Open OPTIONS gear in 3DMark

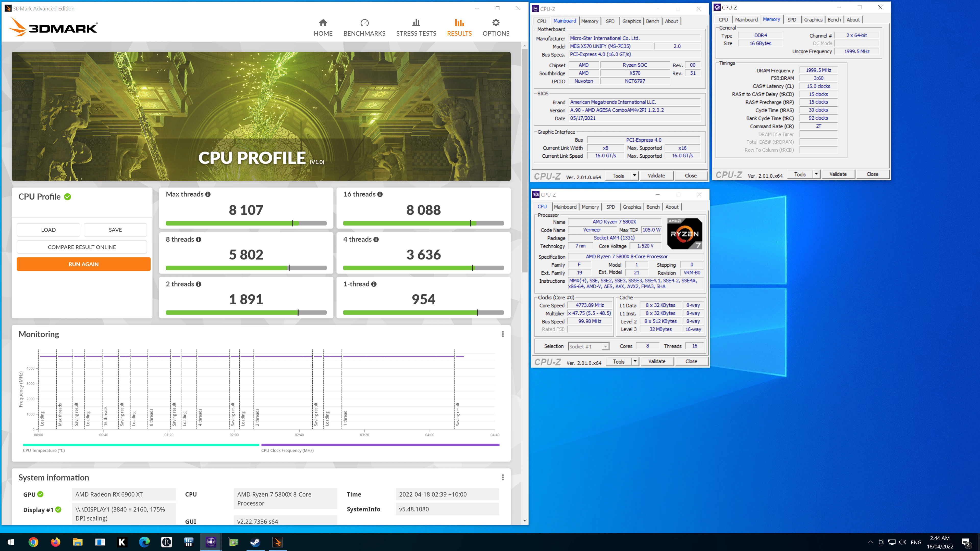(496, 28)
